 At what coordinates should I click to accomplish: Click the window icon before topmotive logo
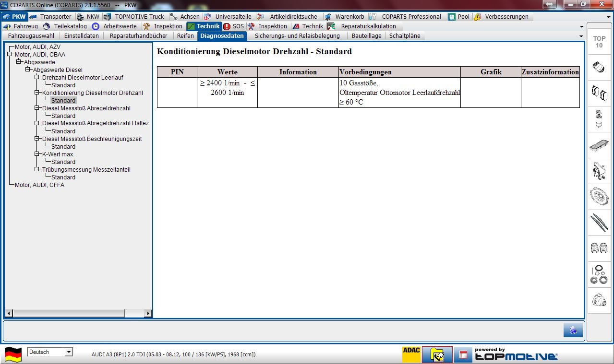point(463,355)
